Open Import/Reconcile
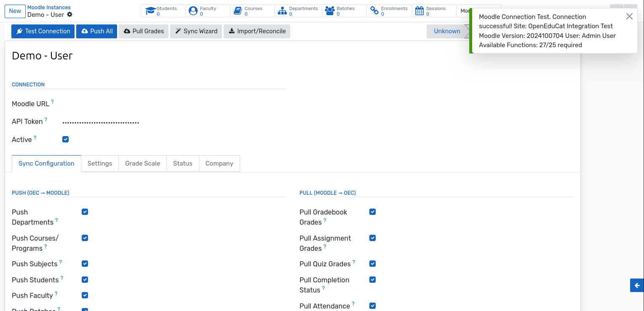Viewport: 644px width, 311px height. [x=257, y=31]
